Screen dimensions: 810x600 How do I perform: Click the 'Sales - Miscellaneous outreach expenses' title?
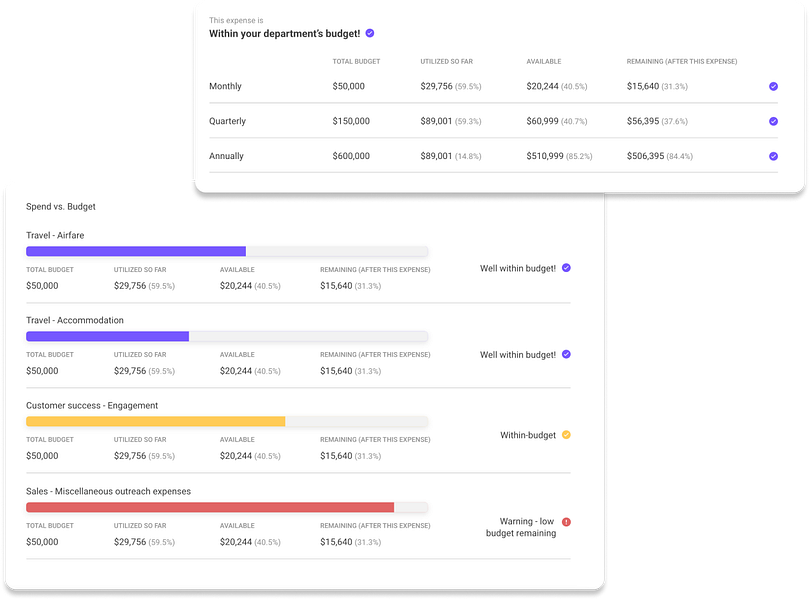(x=108, y=491)
